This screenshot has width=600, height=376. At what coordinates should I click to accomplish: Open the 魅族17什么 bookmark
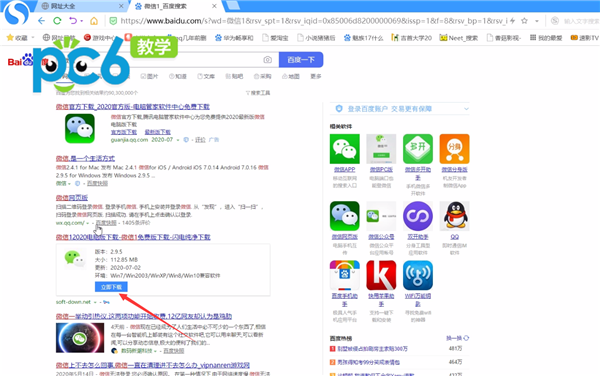pos(363,37)
